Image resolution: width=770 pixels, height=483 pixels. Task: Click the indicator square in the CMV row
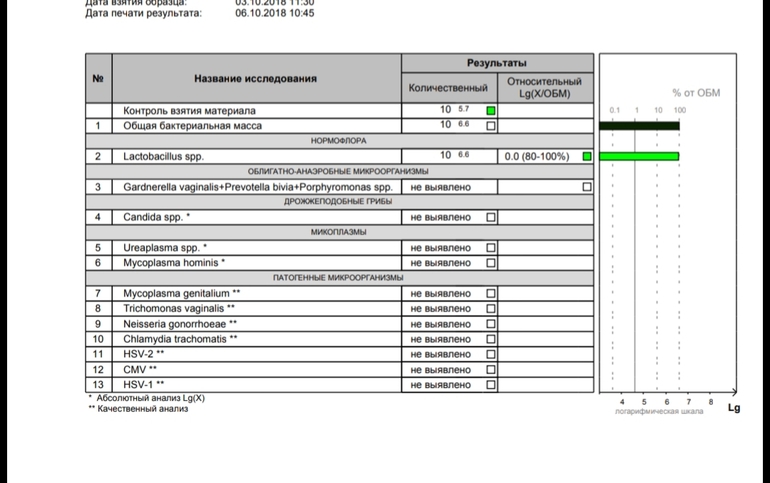491,370
